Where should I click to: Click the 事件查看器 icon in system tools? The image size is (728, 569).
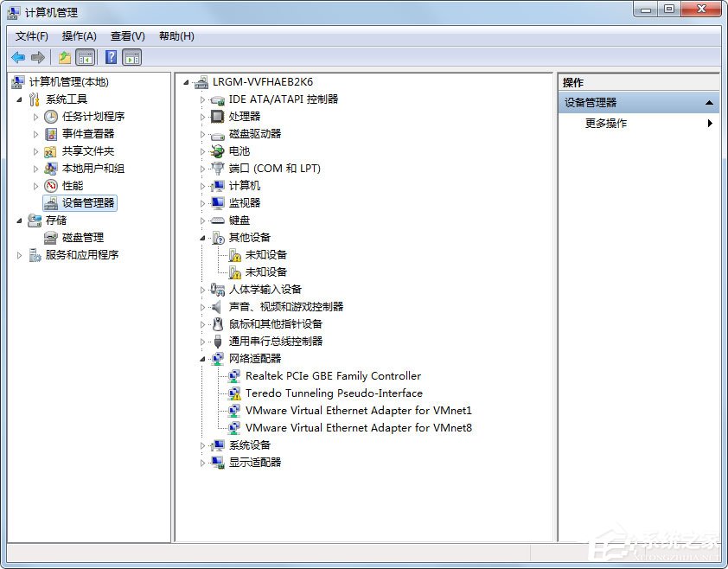(x=52, y=133)
